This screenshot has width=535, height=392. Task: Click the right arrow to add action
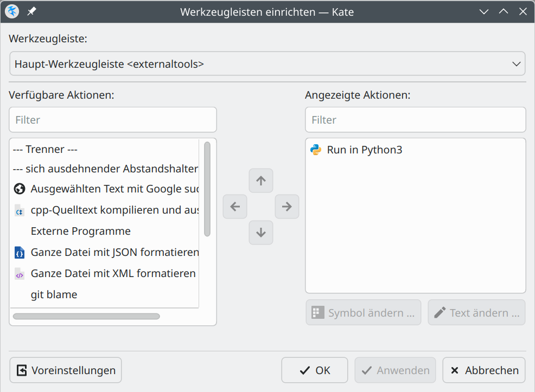point(287,207)
